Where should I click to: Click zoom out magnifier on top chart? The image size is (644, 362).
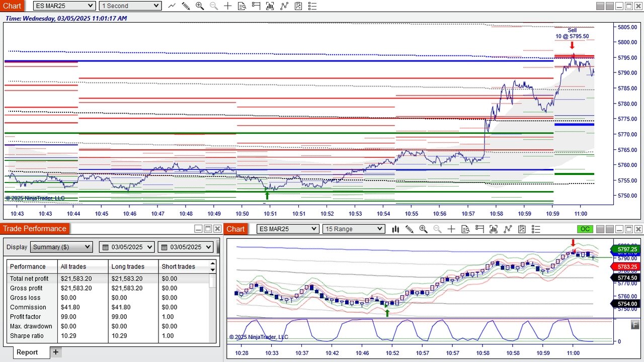[x=214, y=6]
